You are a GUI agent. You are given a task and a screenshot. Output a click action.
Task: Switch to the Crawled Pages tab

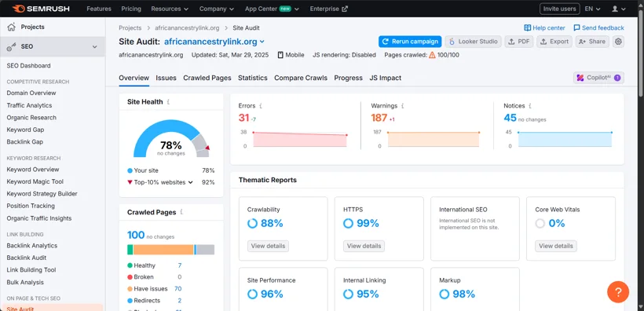(x=207, y=78)
